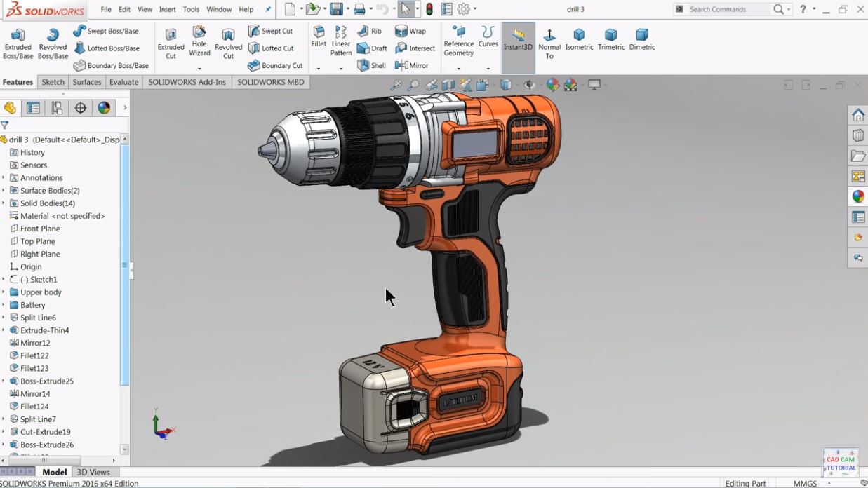Viewport: 868px width, 488px height.
Task: Switch to the Surfaces tab
Action: (87, 82)
